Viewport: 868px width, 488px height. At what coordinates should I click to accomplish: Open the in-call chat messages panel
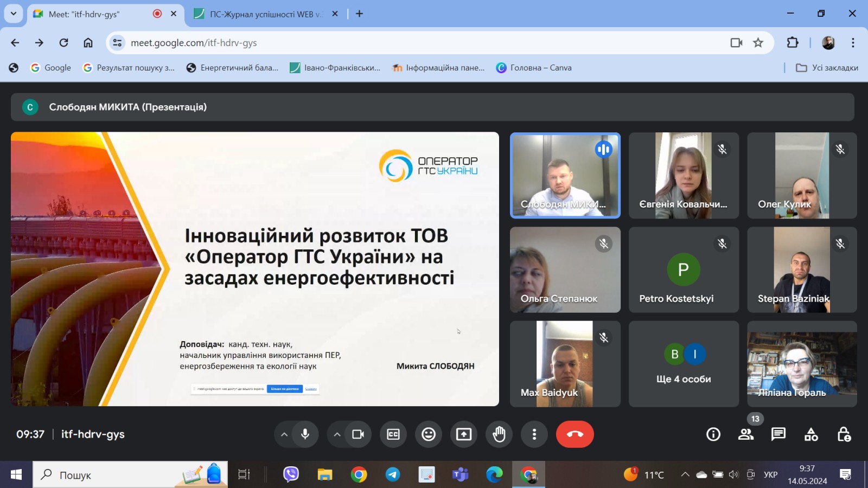point(778,434)
